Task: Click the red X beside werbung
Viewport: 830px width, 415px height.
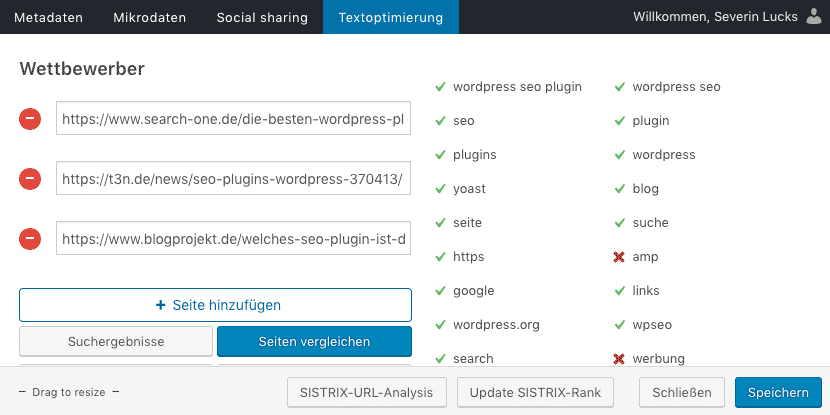Action: tap(619, 359)
